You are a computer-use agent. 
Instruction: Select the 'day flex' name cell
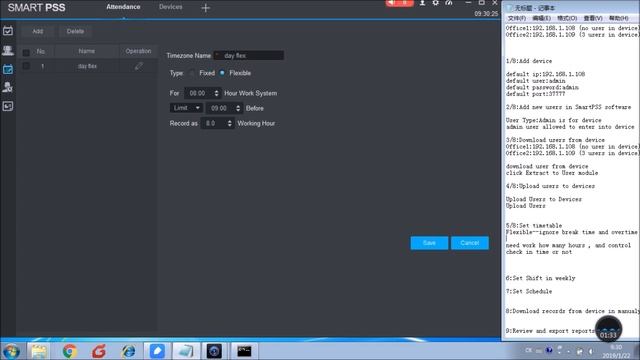tap(87, 66)
